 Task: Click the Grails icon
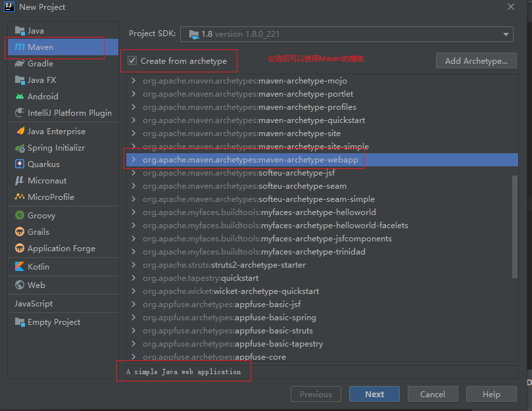point(20,231)
